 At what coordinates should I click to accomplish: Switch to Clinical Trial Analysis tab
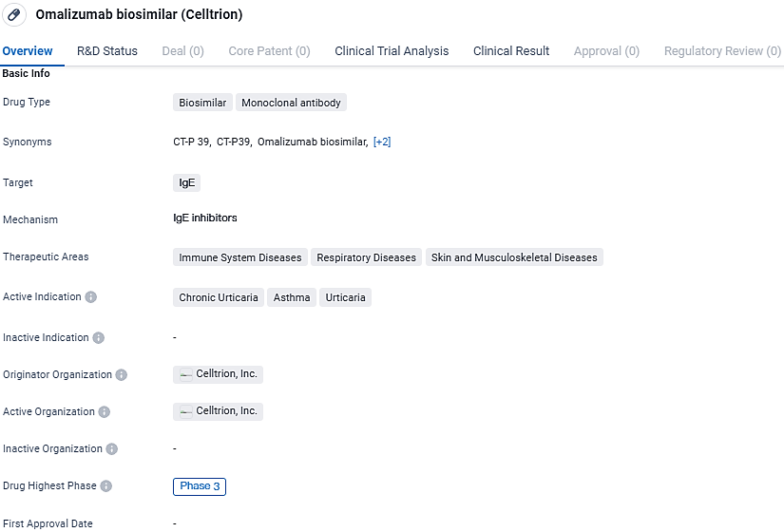click(392, 51)
